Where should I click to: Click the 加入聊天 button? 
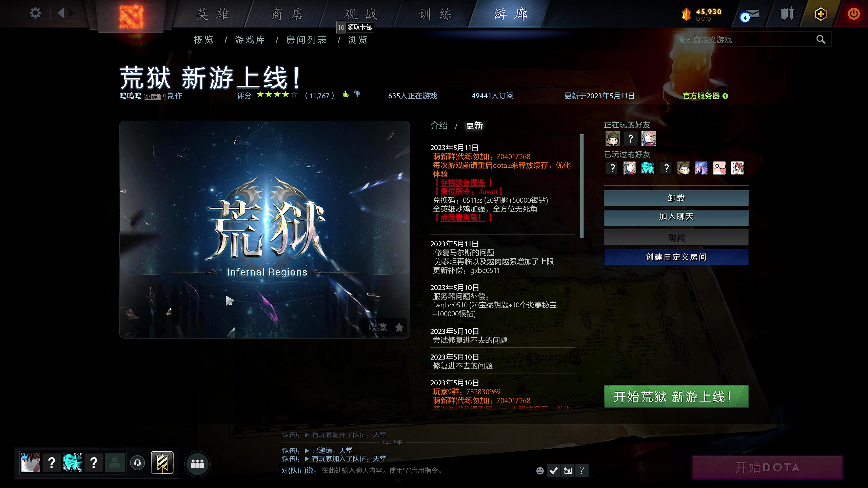[x=676, y=218]
